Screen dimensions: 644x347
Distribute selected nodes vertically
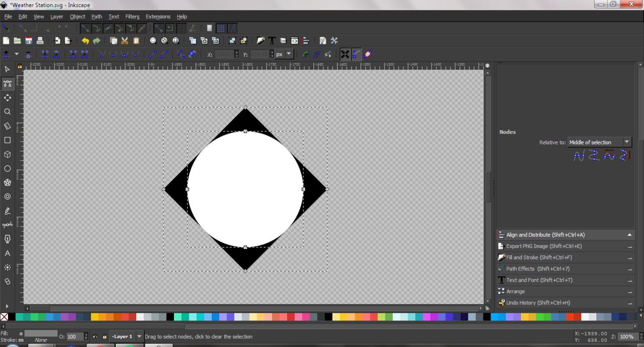pos(625,156)
